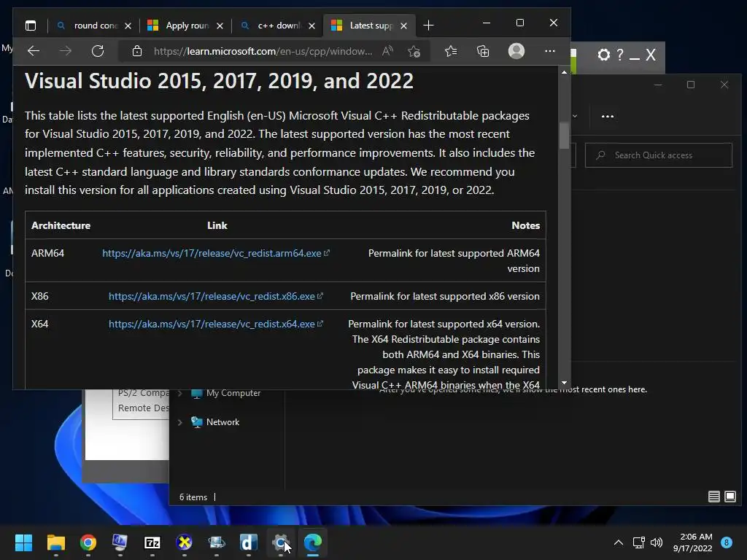Open computer devices app in taskbar
This screenshot has height=560, width=747.
tap(216, 542)
